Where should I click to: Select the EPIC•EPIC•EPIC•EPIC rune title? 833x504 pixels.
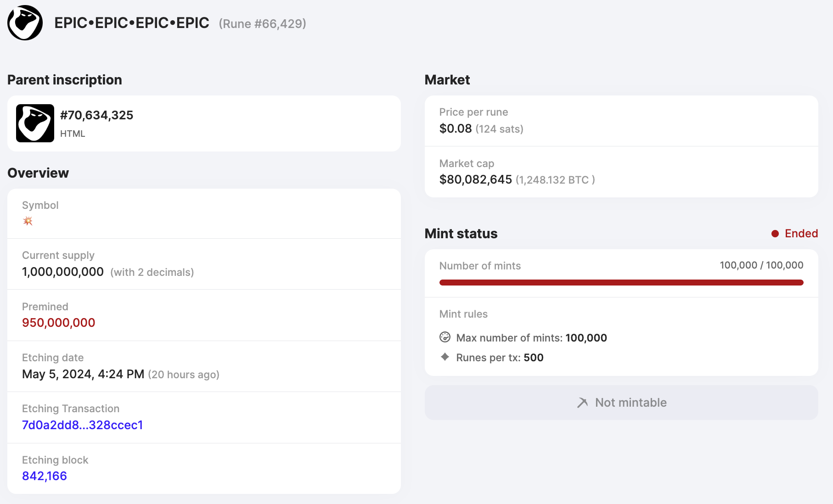pyautogui.click(x=132, y=23)
